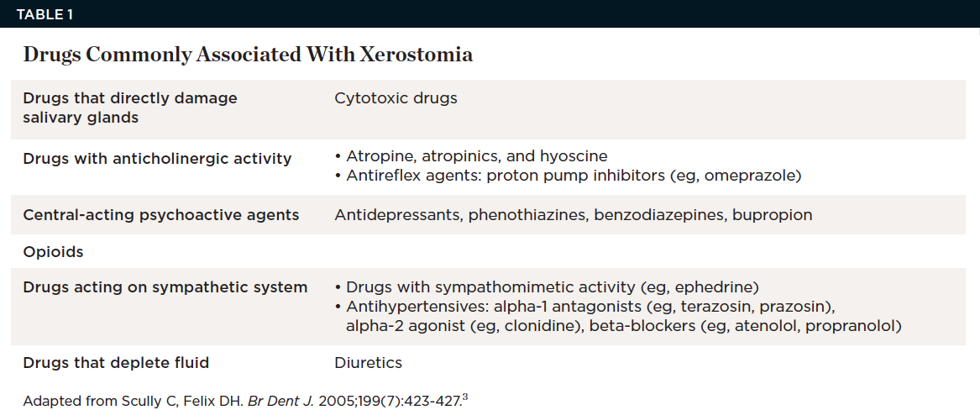Click the 'Drugs with sympathomimetic activity' bullet
The width and height of the screenshot is (980, 410).
pos(553,287)
